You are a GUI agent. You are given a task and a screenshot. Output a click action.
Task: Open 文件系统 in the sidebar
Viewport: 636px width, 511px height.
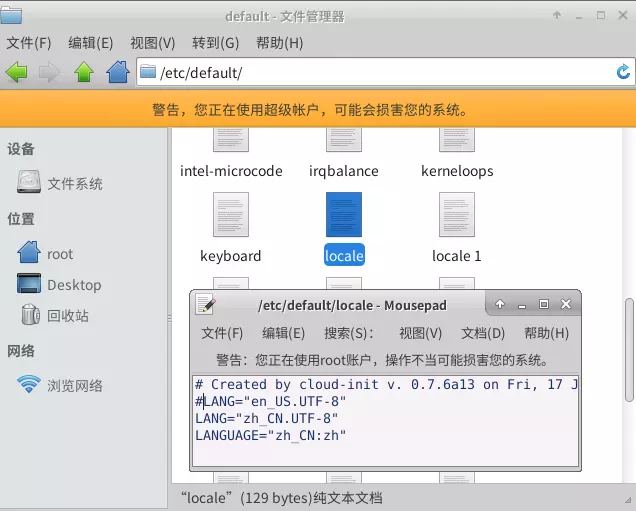(x=74, y=184)
